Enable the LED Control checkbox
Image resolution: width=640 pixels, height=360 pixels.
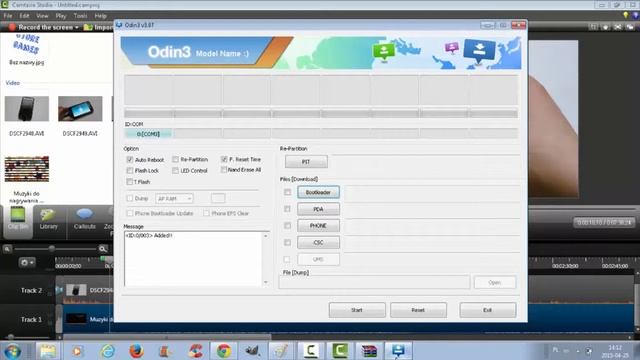[x=176, y=170]
